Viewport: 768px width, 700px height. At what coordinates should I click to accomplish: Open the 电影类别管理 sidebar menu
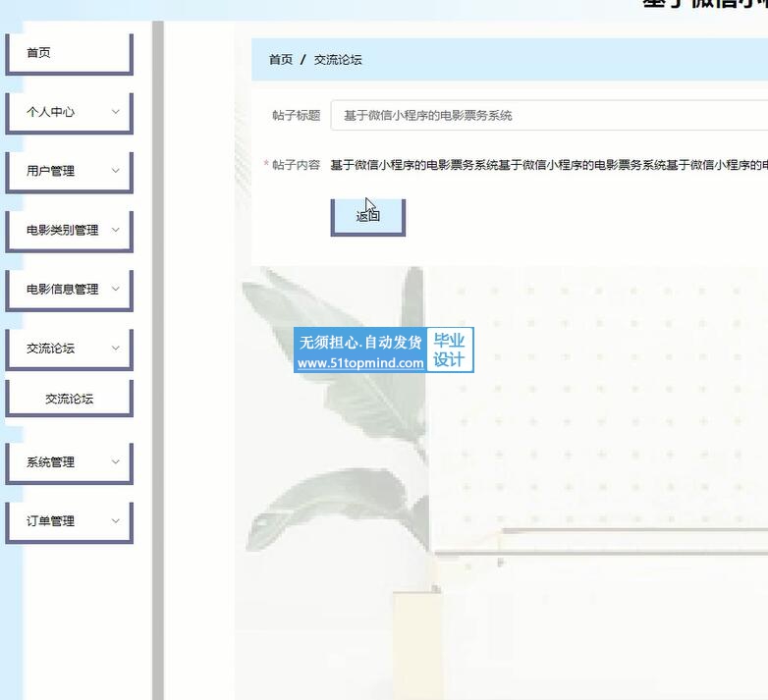[69, 231]
